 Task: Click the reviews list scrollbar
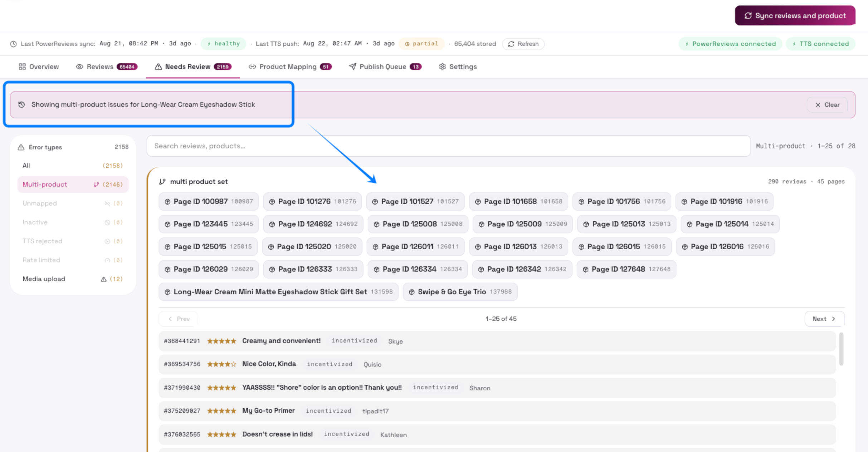pyautogui.click(x=841, y=349)
